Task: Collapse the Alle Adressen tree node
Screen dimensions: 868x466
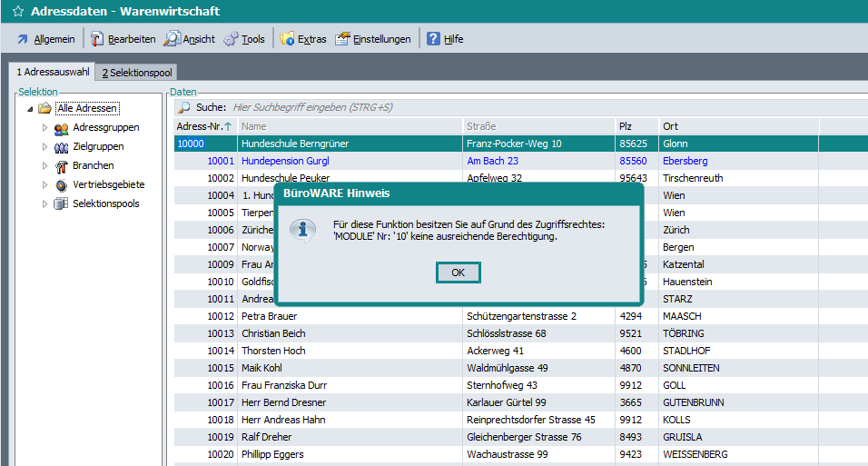Action: [30, 109]
